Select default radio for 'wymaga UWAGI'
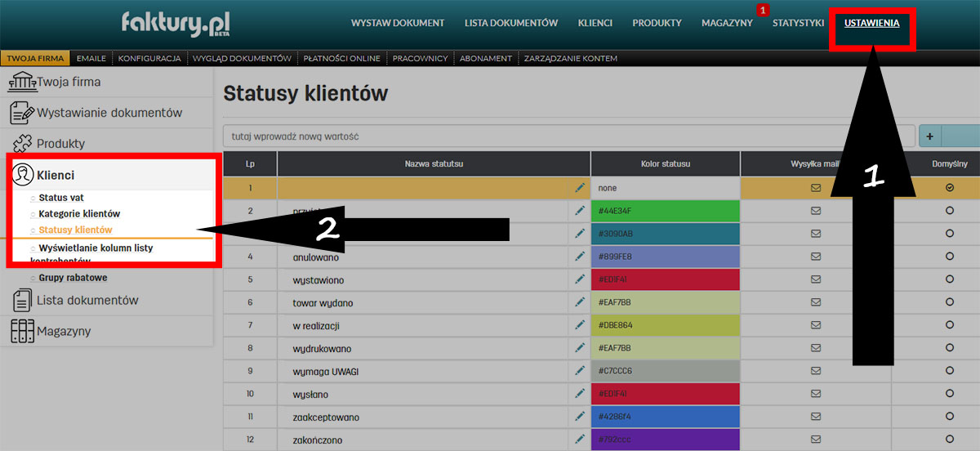Viewport: 980px width, 451px height. pos(949,371)
